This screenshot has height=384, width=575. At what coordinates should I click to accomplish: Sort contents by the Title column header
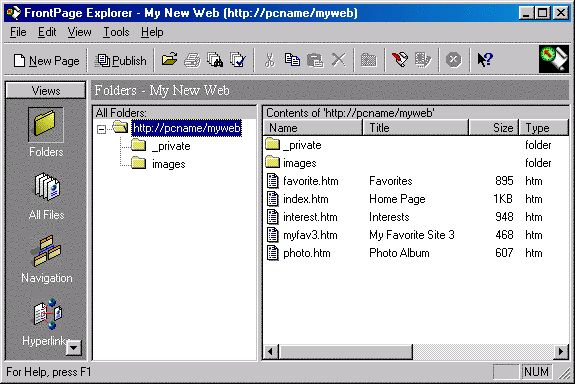415,128
